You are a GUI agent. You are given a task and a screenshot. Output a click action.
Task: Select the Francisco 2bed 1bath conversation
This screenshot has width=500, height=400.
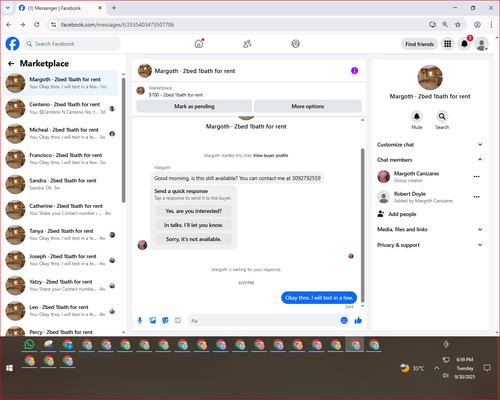(x=61, y=159)
